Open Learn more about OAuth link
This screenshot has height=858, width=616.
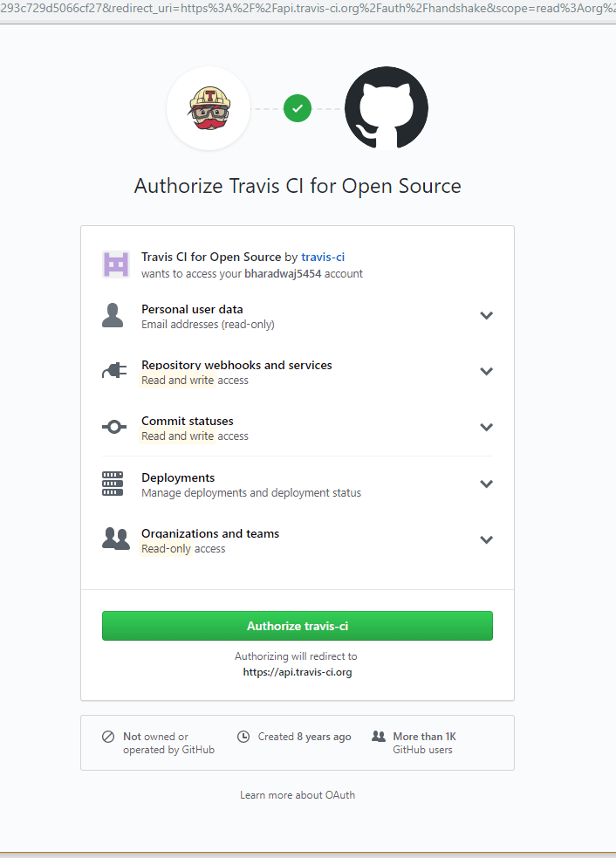298,795
